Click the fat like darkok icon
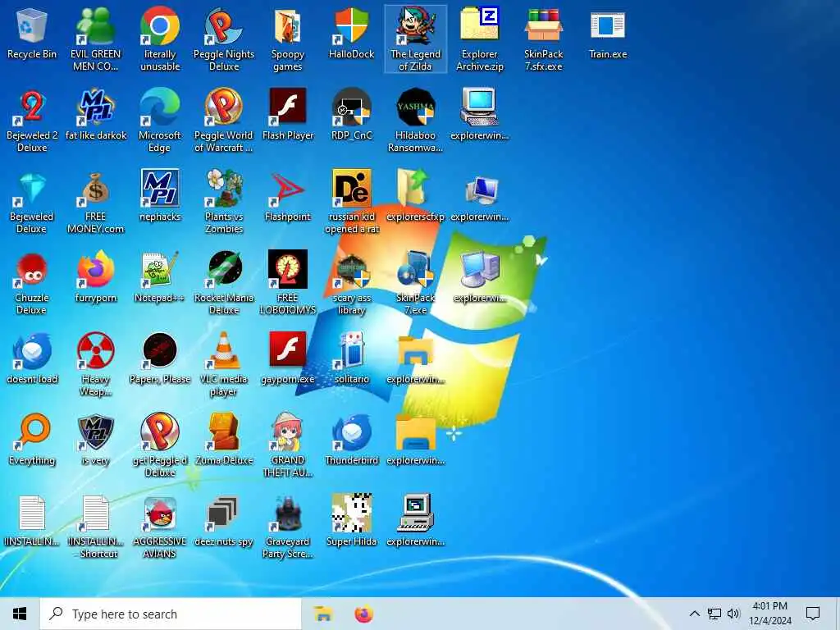The width and height of the screenshot is (840, 630). pos(95,107)
